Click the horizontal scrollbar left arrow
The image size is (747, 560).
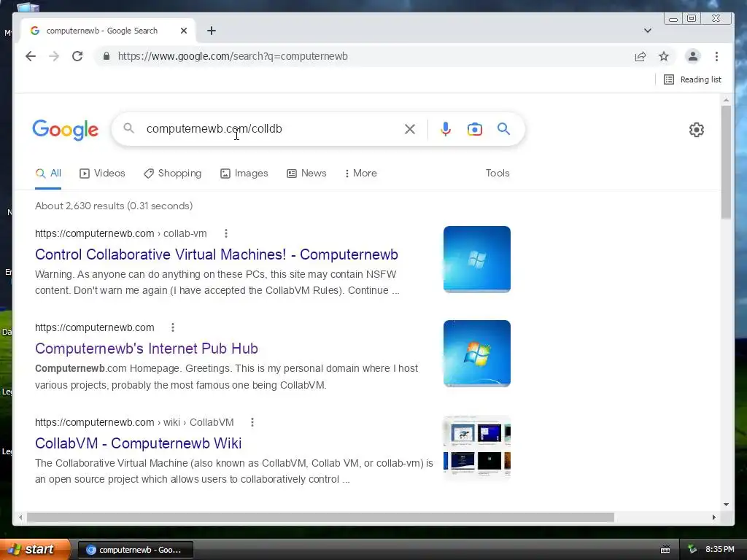point(20,517)
